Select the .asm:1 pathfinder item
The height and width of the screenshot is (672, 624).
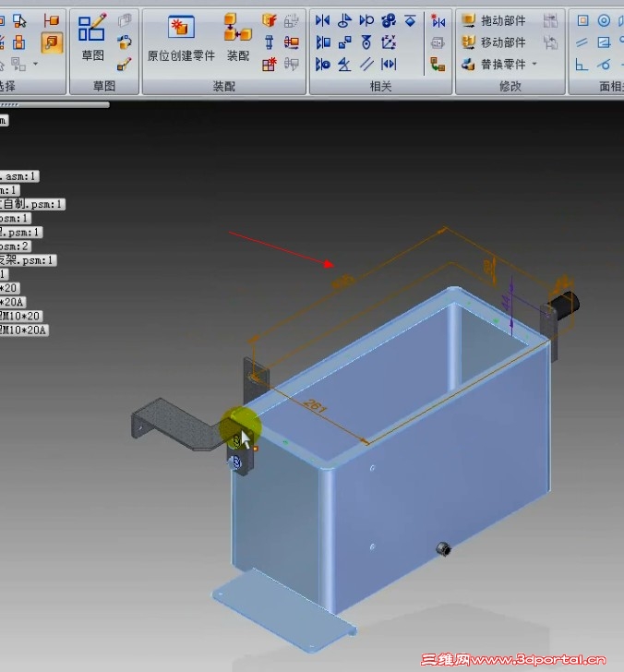tap(19, 176)
